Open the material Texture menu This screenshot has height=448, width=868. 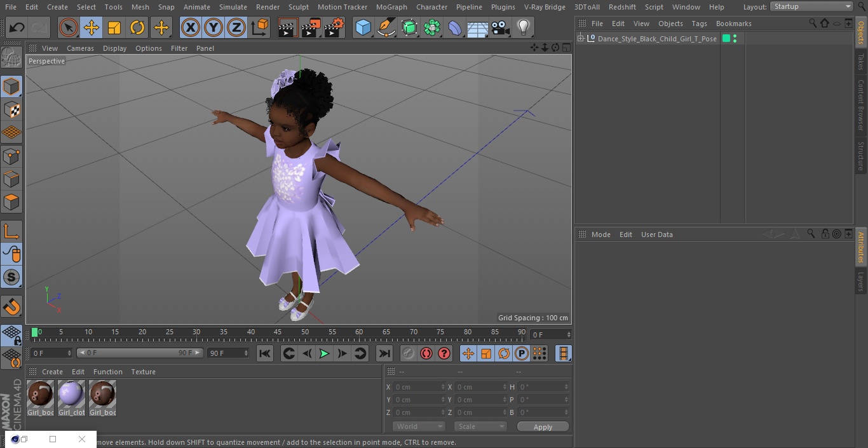[x=143, y=372]
